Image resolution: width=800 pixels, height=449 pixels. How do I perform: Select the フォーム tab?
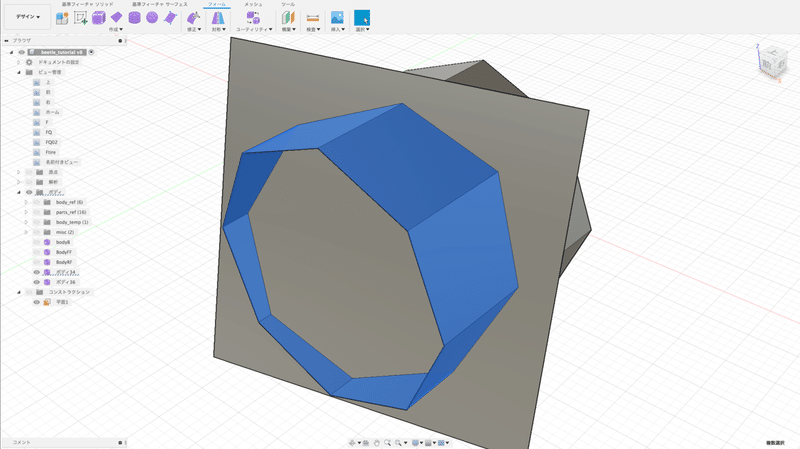tap(217, 4)
